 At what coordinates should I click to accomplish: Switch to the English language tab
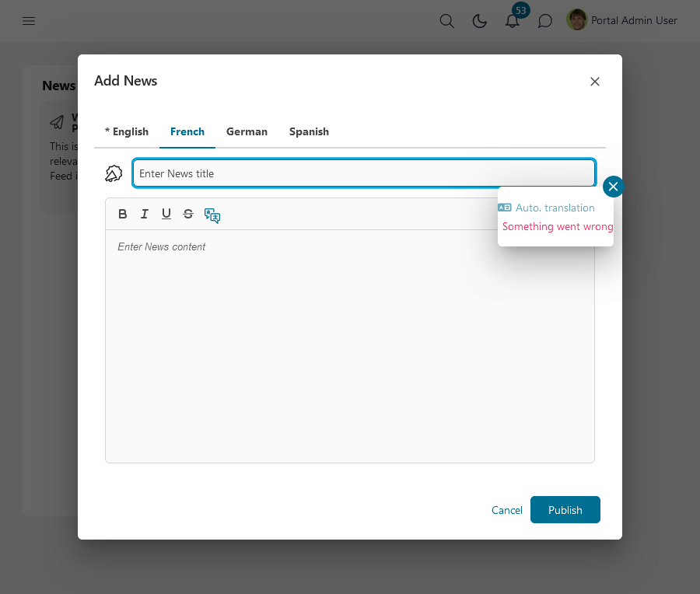pos(127,131)
